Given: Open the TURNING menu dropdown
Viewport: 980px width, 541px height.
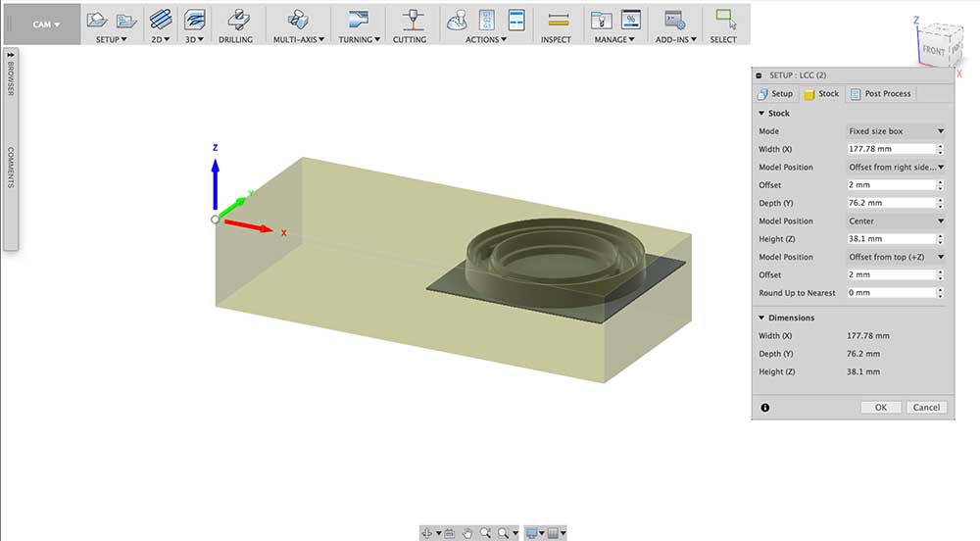Looking at the screenshot, I should (x=360, y=39).
